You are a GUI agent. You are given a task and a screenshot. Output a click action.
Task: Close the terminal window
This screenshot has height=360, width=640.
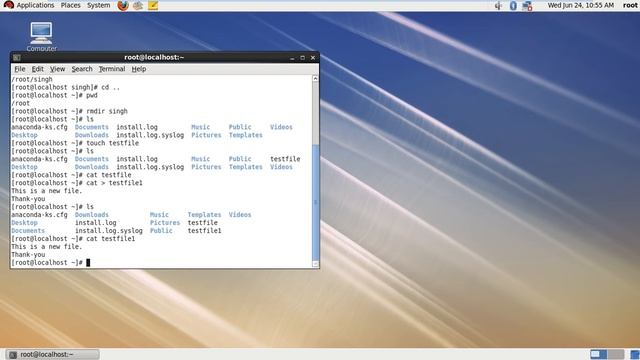point(313,58)
